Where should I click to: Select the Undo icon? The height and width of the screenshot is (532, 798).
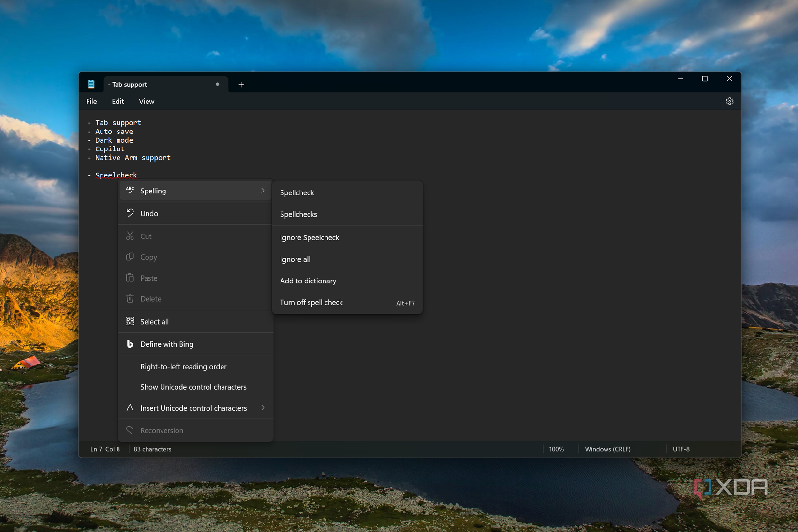(129, 213)
